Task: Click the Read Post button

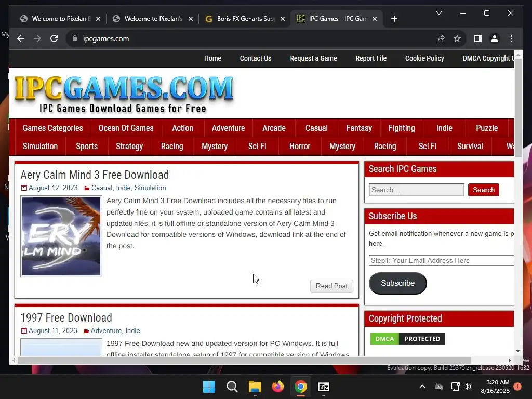Action: (x=331, y=286)
